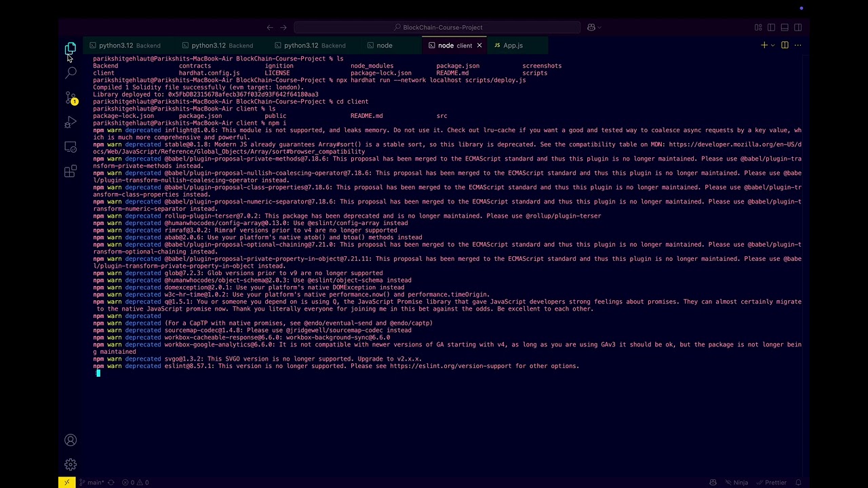The width and height of the screenshot is (868, 488).
Task: Click 'README.md' in the client directory listing
Action: click(366, 116)
